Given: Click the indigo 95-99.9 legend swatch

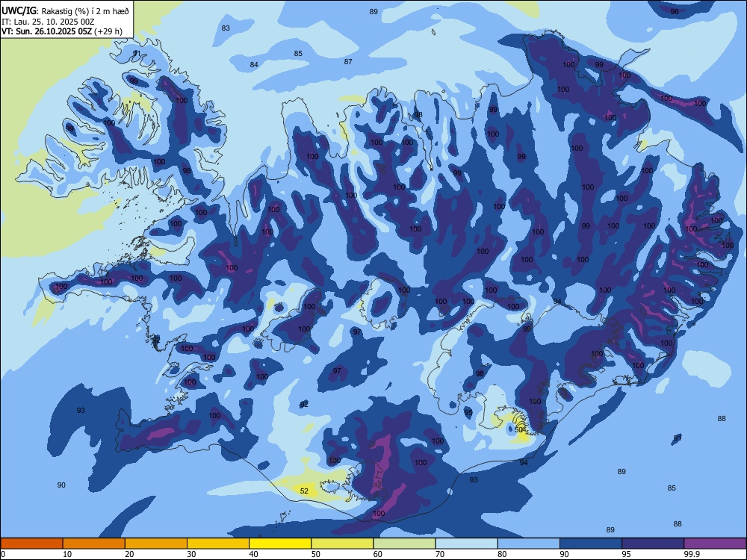Looking at the screenshot, I should pos(653,544).
